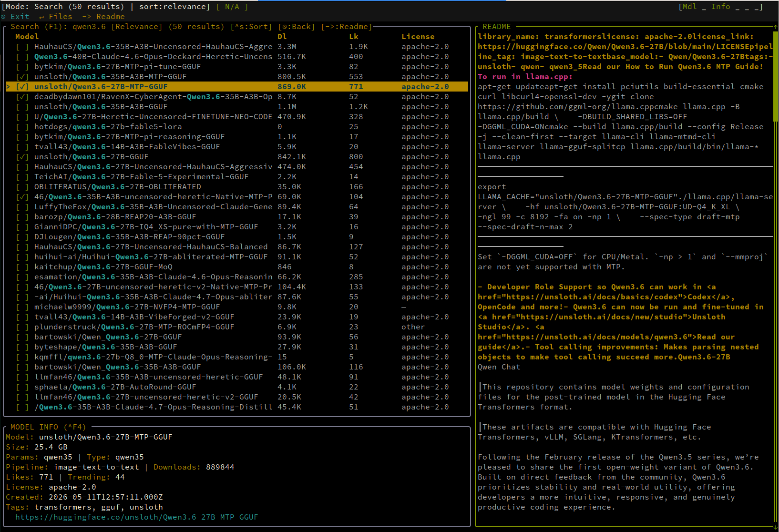The width and height of the screenshot is (779, 532).
Task: Select GianniDPC Qwen3.6-27B-IQ4_XS-pure-with-MTP-GGUF row
Action: click(x=237, y=227)
